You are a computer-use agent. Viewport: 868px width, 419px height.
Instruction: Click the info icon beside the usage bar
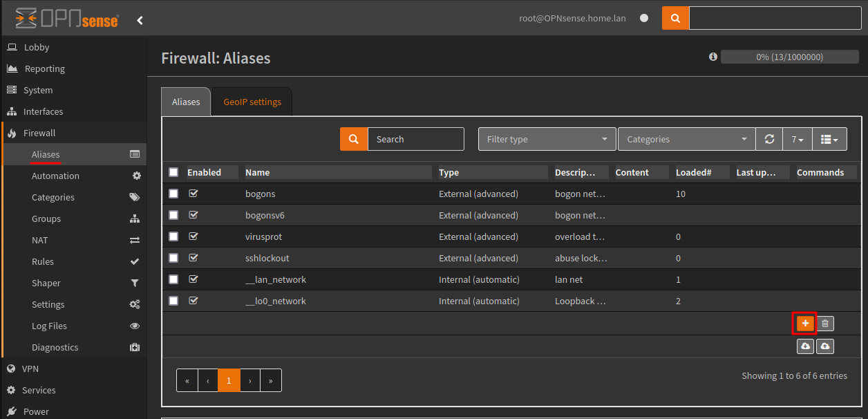coord(713,57)
